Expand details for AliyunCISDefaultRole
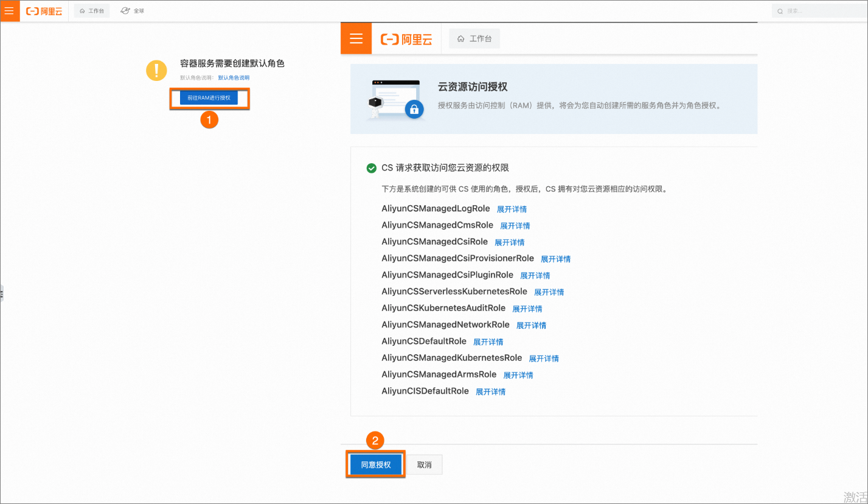Image resolution: width=868 pixels, height=504 pixels. point(491,391)
